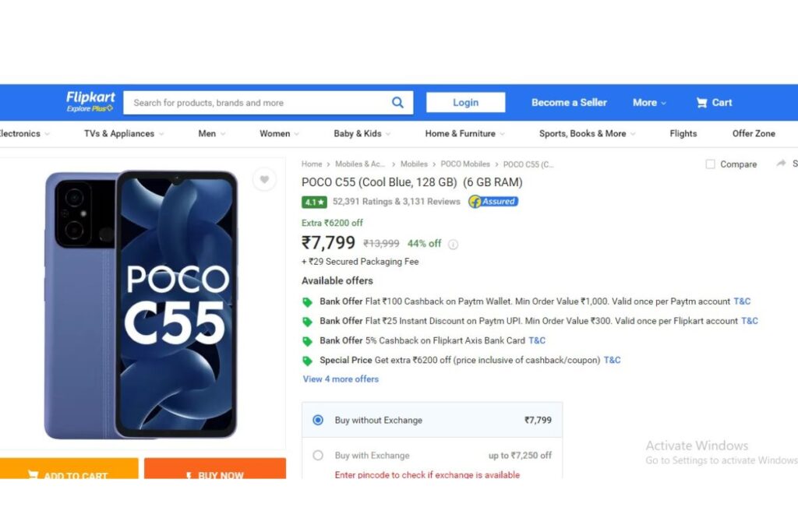Click the price info icon beside 44% off
This screenshot has width=798, height=532.
[453, 244]
